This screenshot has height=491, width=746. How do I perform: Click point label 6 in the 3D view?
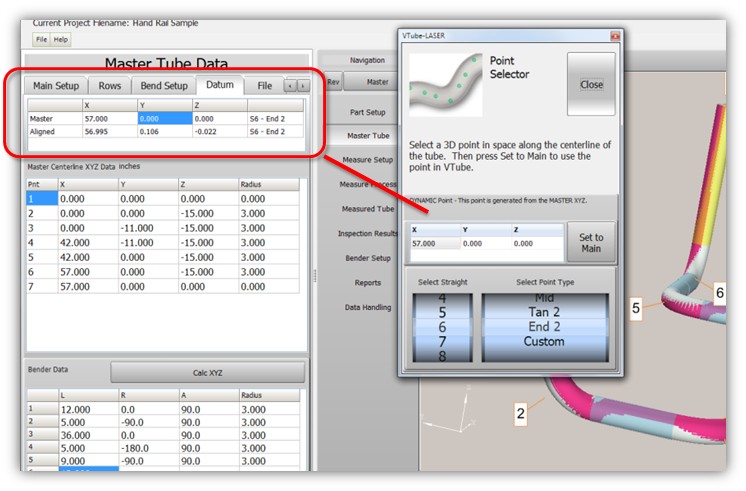tap(719, 291)
